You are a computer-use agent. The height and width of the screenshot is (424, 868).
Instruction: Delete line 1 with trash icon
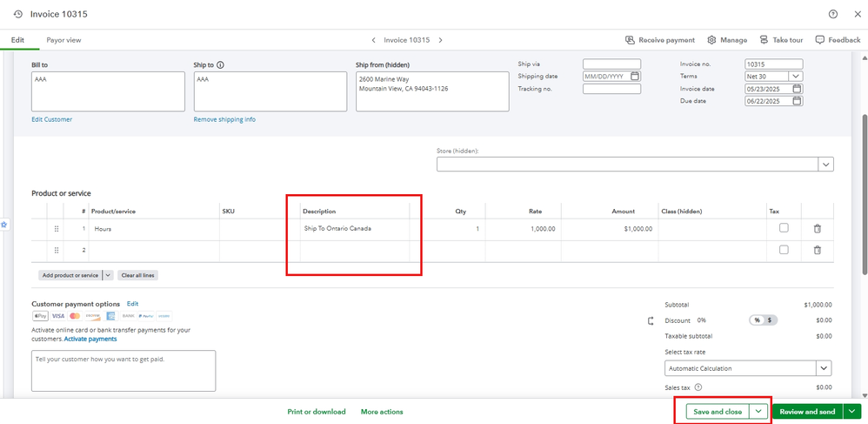point(817,228)
